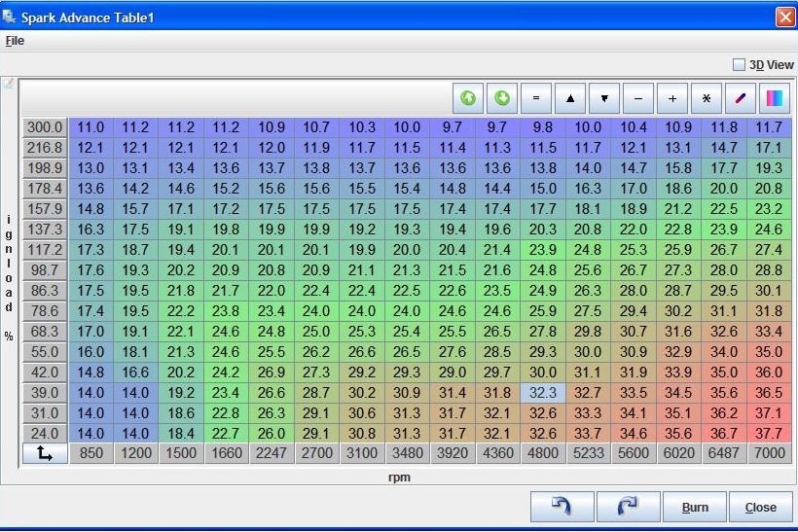This screenshot has height=532, width=798.
Task: Click the asterisk multiply toolbar button
Action: (707, 98)
